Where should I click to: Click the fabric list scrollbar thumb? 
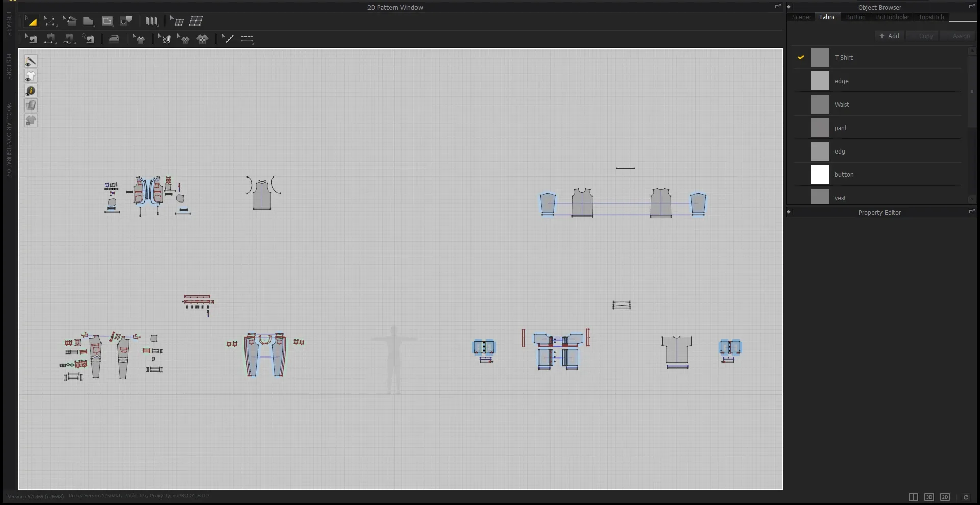tap(972, 91)
